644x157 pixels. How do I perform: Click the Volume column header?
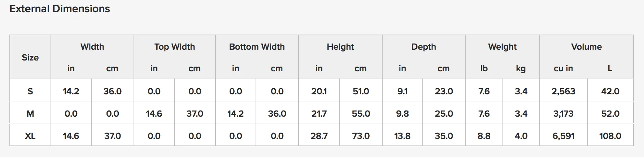tap(587, 47)
